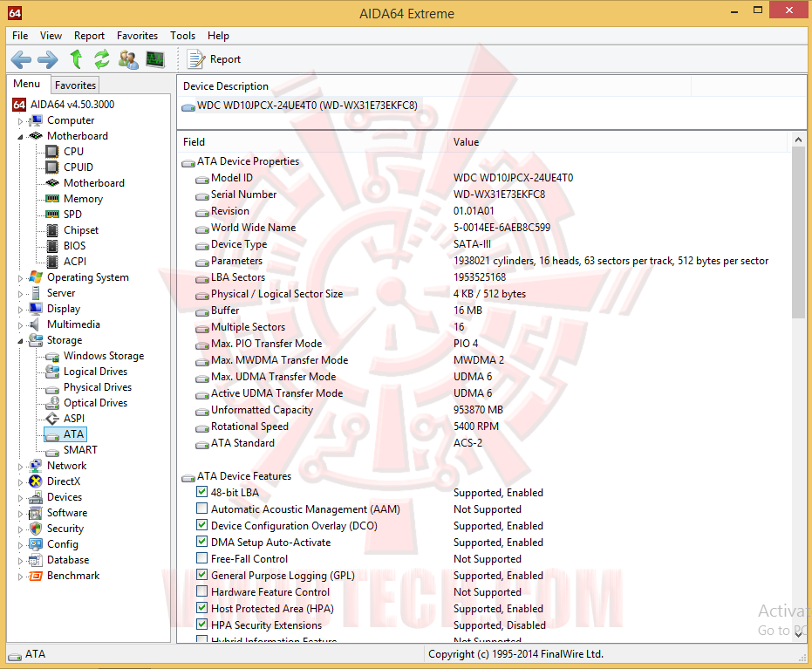Screen dimensions: 812x669
Task: Select the WDC WD10JPCX device entry
Action: [307, 106]
